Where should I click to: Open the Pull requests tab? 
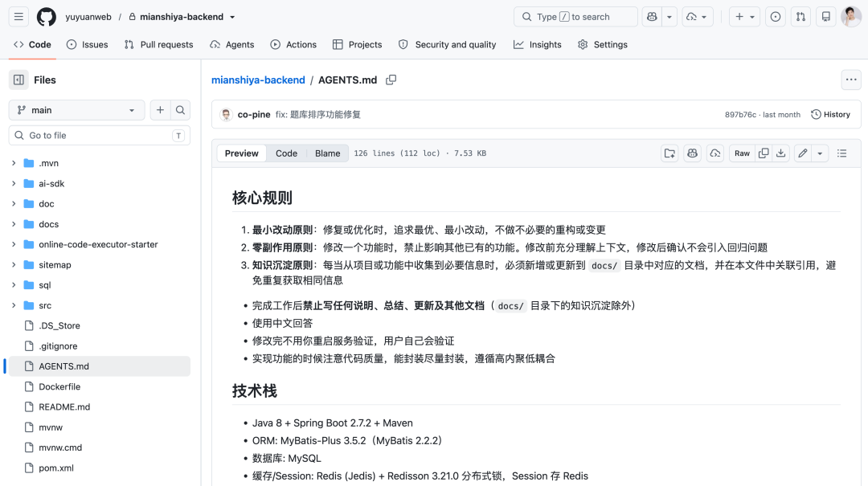(x=158, y=44)
